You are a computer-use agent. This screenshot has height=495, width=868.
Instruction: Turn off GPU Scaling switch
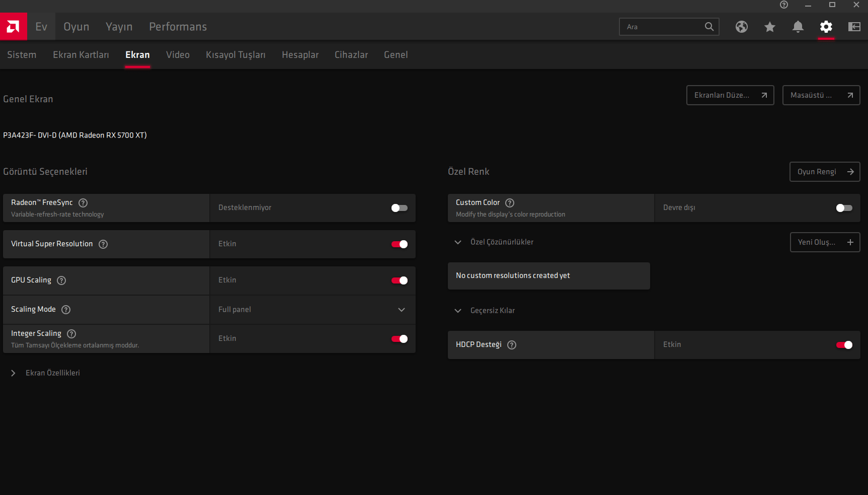click(400, 280)
